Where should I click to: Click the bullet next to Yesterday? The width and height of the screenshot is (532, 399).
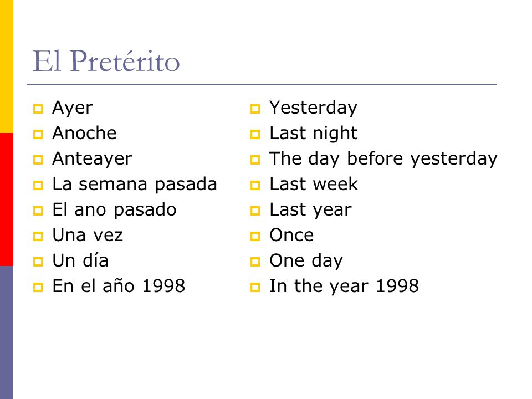(255, 109)
